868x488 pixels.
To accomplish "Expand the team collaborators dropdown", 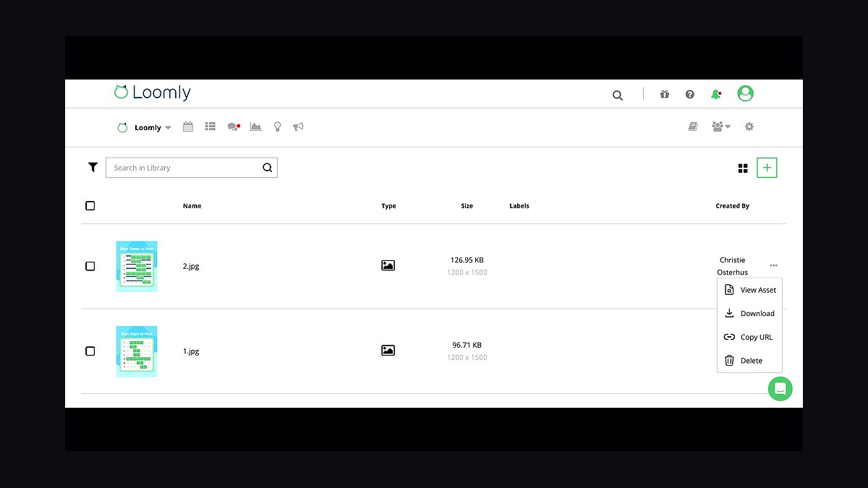I will (721, 127).
